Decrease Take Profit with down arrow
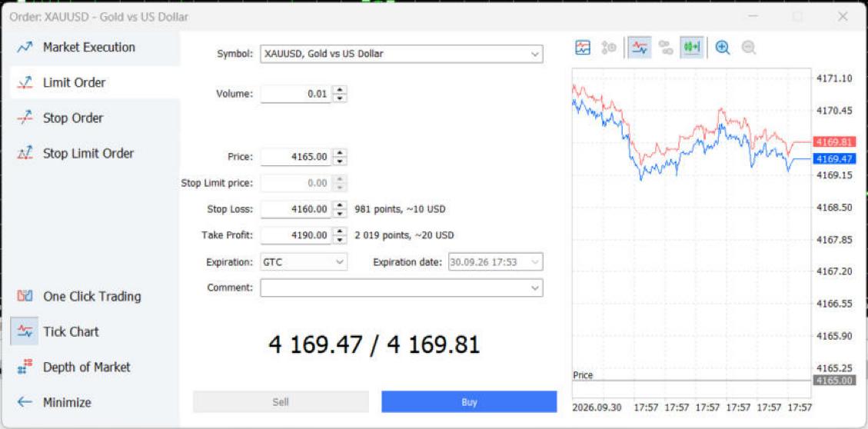Screen dimensions: 868x429 [340, 240]
